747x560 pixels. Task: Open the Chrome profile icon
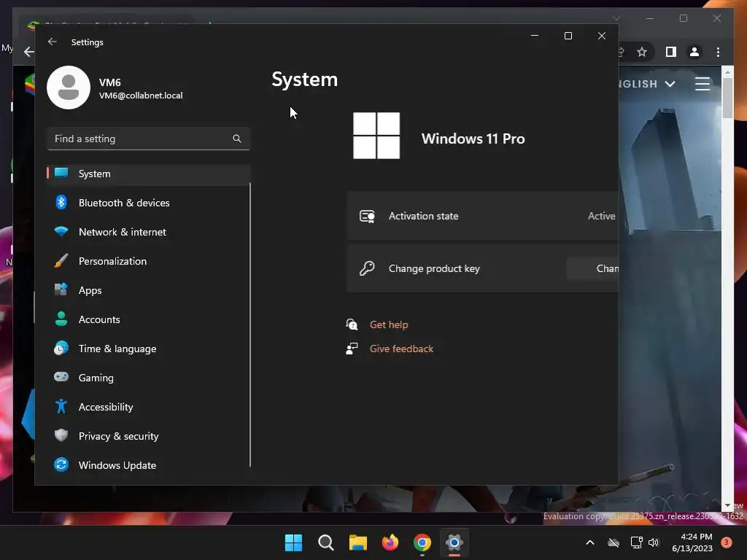694,52
